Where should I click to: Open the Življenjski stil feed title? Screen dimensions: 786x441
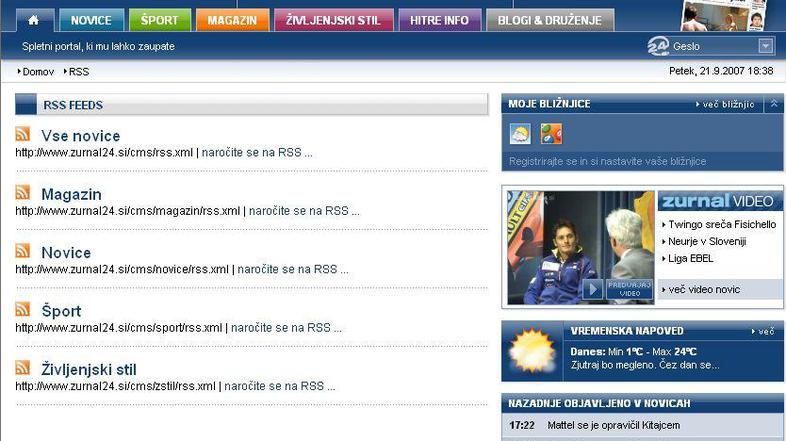(89, 369)
